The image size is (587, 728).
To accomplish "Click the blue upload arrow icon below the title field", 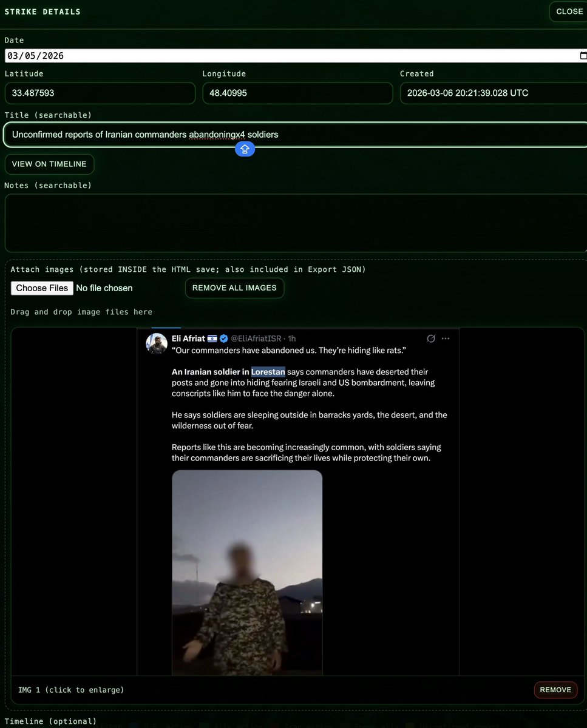I will [245, 149].
